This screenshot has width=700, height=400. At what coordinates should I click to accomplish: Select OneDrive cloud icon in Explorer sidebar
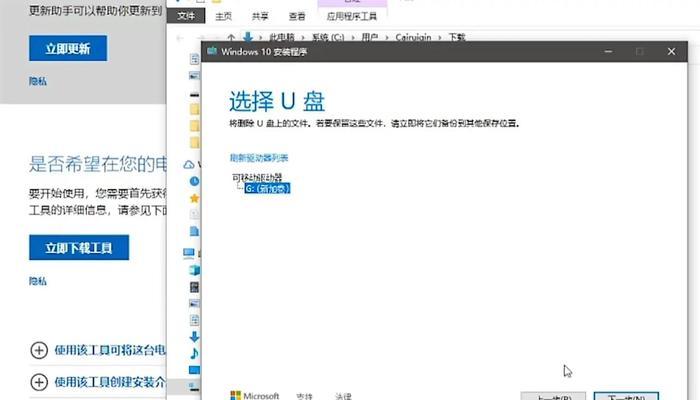coord(189,165)
